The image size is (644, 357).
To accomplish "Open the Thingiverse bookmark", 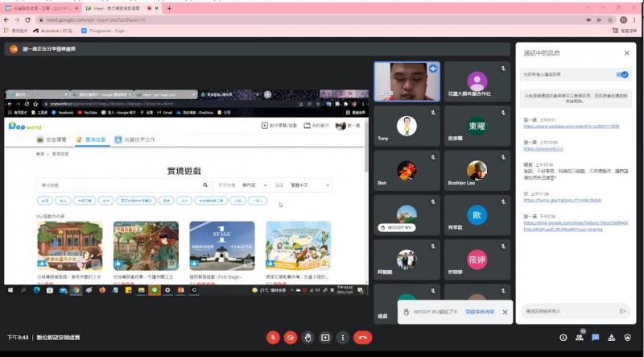I will 103,31.
